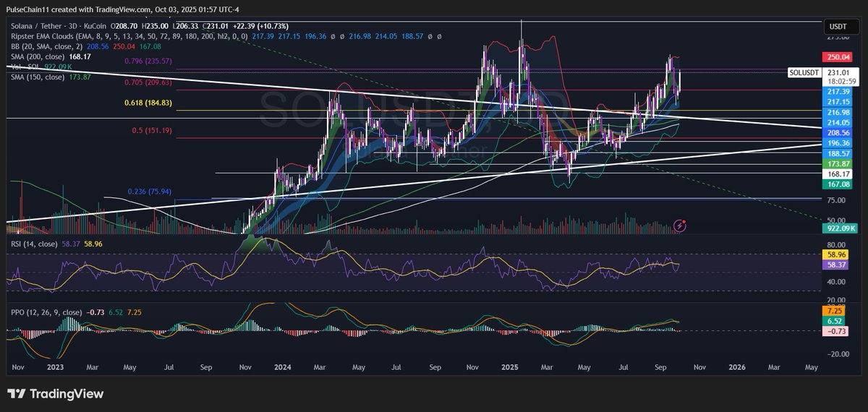Click the 167.08 price axis label

point(838,184)
